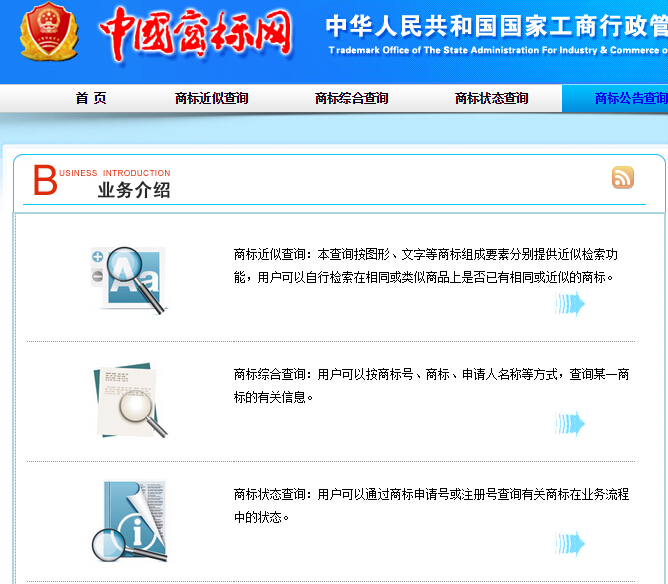Click the info book status query icon

pos(130,521)
